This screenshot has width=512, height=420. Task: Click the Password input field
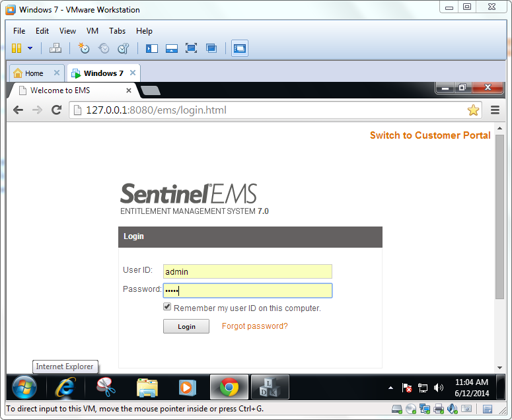coord(248,291)
